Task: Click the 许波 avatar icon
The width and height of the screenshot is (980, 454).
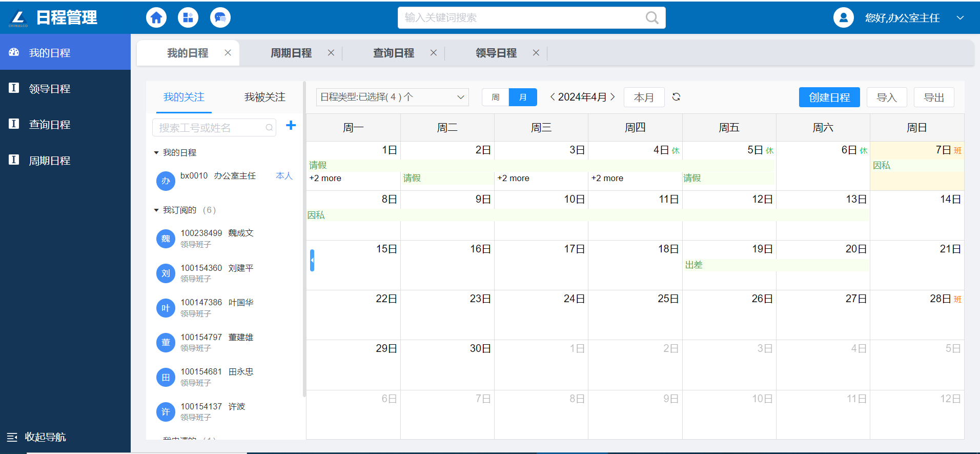Action: pyautogui.click(x=166, y=412)
